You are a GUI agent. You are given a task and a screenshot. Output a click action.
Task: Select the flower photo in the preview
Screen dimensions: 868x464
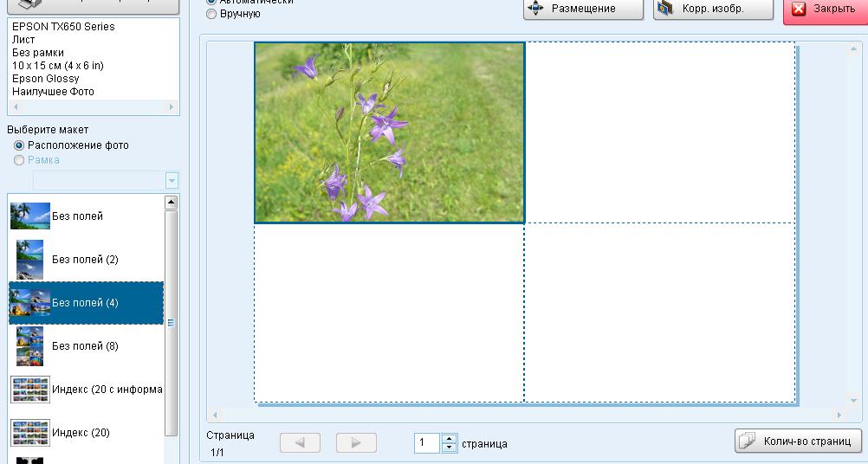click(x=389, y=132)
